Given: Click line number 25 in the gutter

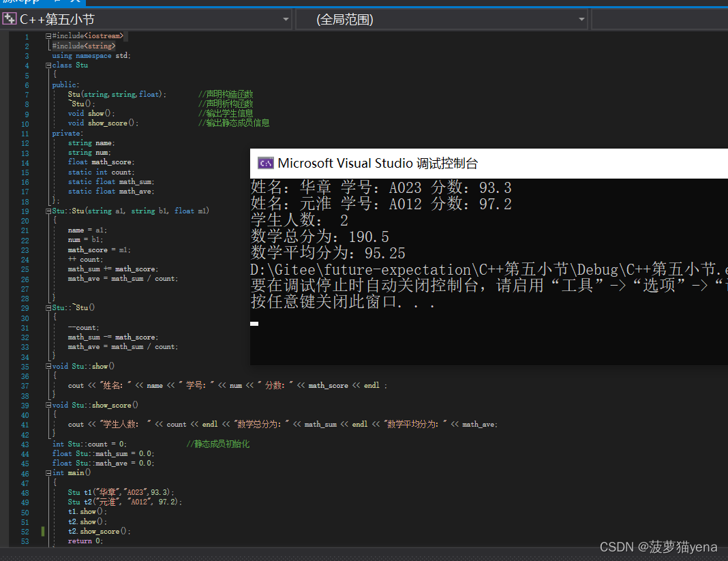Looking at the screenshot, I should pos(25,269).
